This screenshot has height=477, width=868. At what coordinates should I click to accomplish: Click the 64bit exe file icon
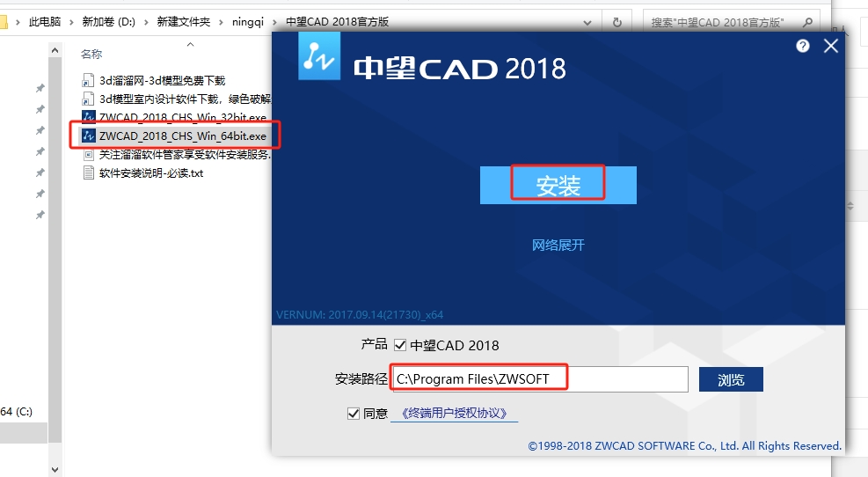[x=88, y=136]
